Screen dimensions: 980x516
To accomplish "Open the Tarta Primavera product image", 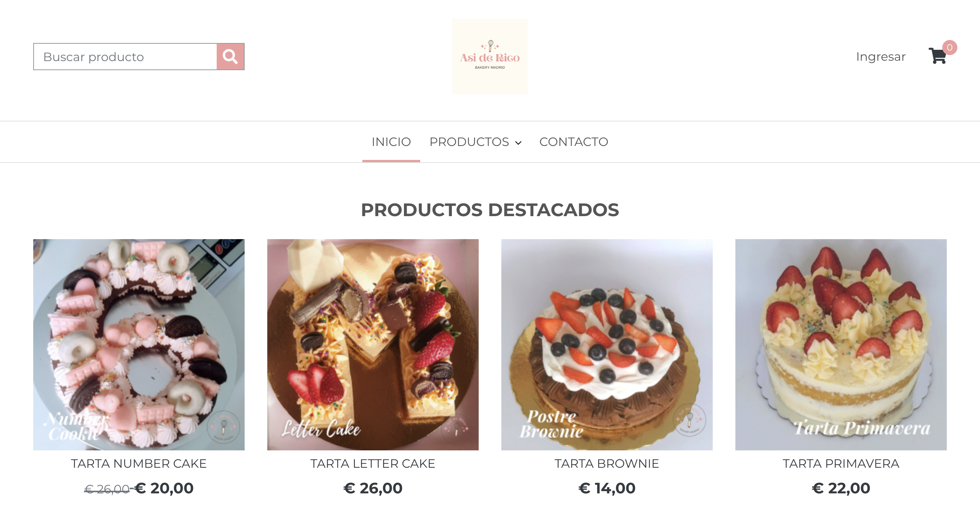I will pos(841,344).
